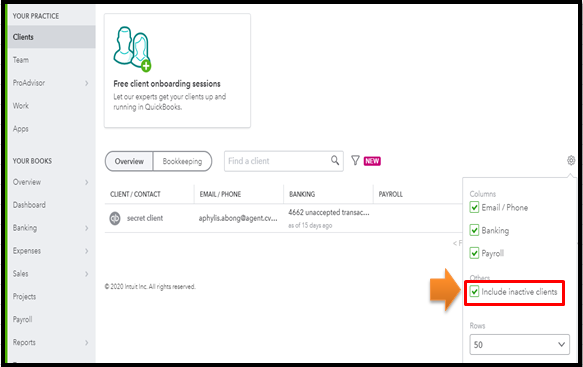Open the Rows 50 dropdown
583x367 pixels.
(519, 345)
